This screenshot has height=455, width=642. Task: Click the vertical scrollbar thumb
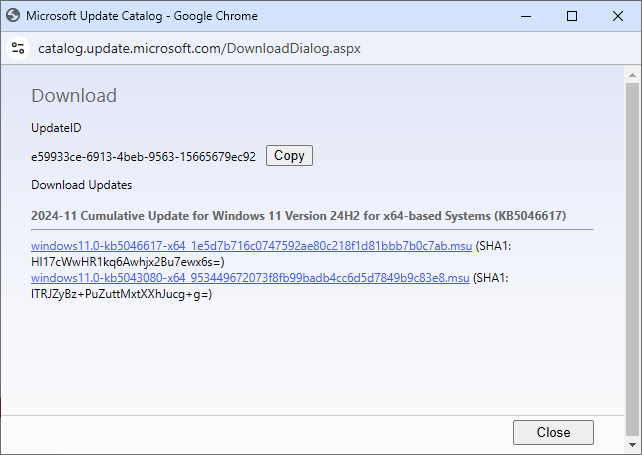(x=632, y=260)
